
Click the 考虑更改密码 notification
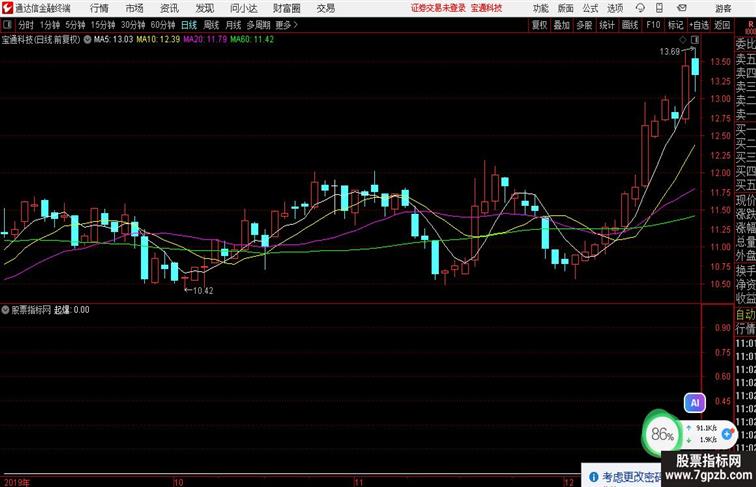632,477
